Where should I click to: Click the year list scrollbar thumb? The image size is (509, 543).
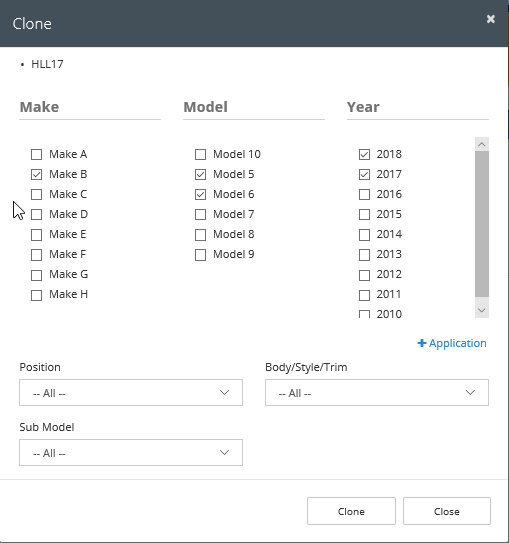coord(482,224)
